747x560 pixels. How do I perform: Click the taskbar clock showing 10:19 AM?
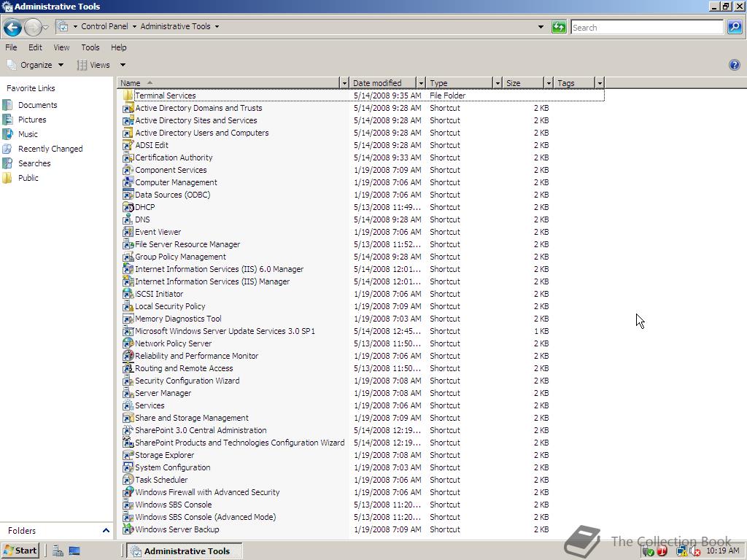pyautogui.click(x=723, y=551)
